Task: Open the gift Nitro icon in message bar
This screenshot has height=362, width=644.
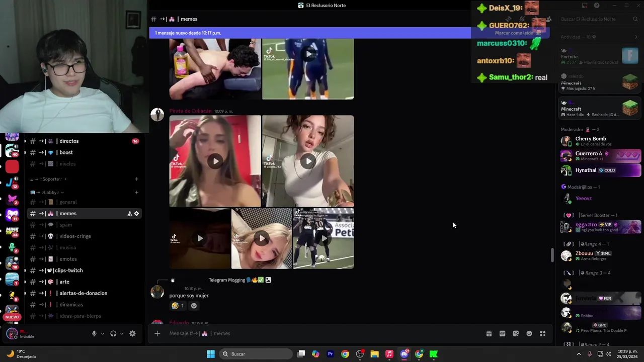Action: point(489,333)
